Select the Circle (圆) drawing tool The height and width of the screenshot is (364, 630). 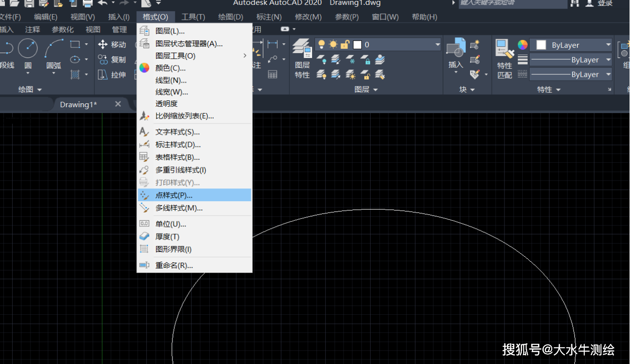click(28, 49)
